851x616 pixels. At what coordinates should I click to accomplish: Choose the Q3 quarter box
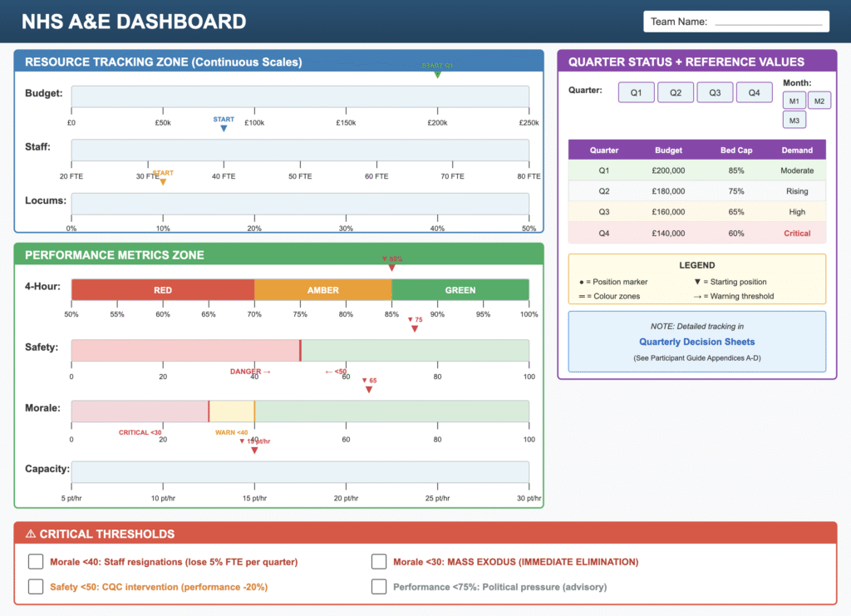pos(715,92)
